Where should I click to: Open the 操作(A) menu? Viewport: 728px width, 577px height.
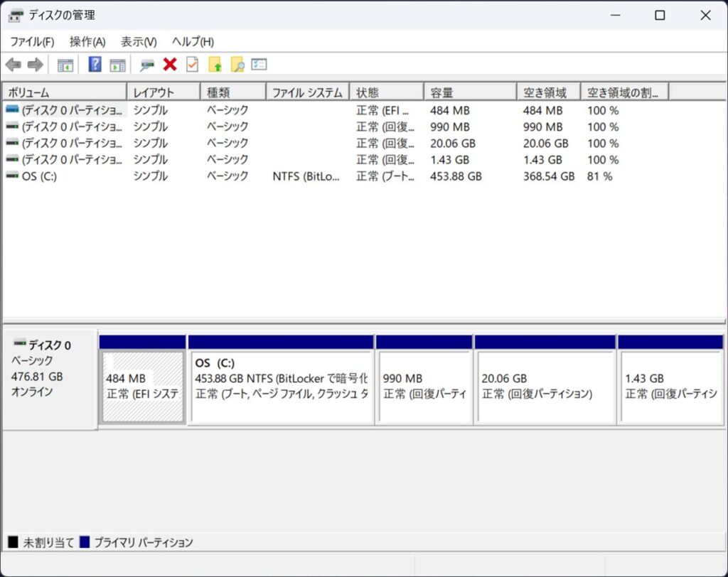(87, 42)
